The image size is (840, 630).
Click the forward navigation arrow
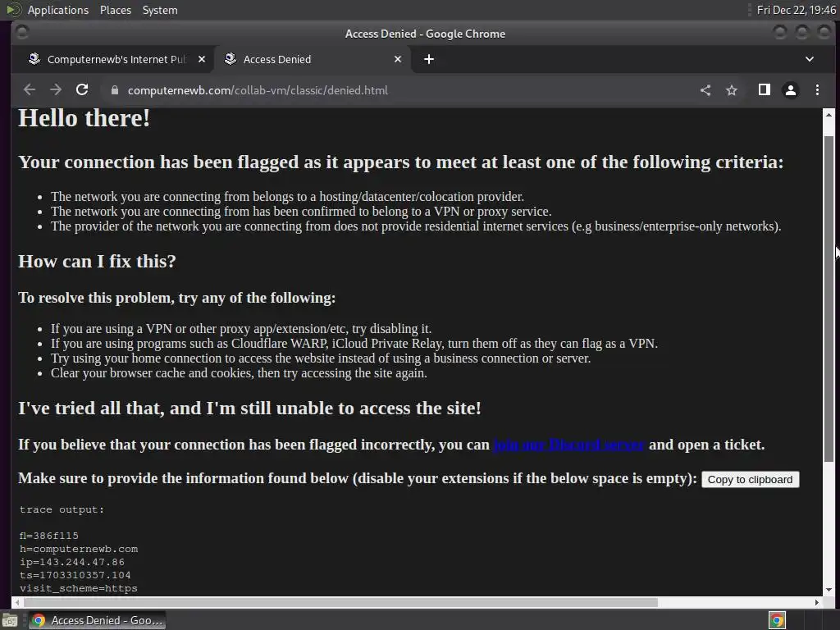56,90
